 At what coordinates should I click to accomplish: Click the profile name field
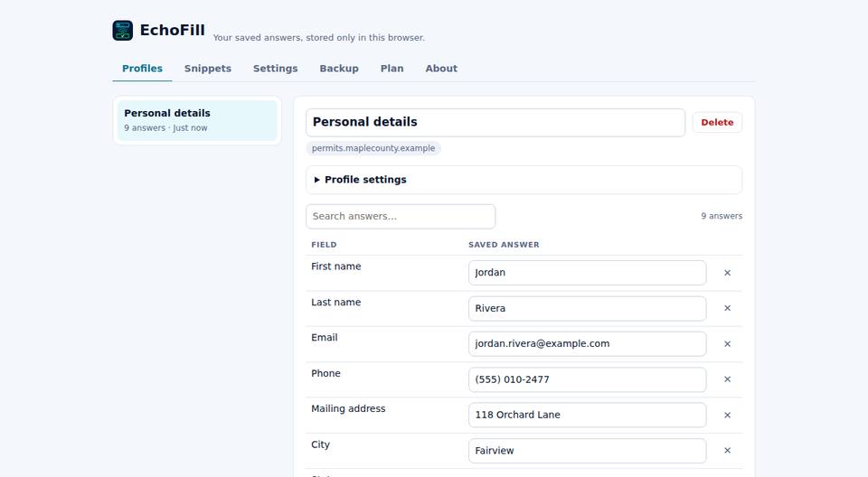click(x=495, y=122)
